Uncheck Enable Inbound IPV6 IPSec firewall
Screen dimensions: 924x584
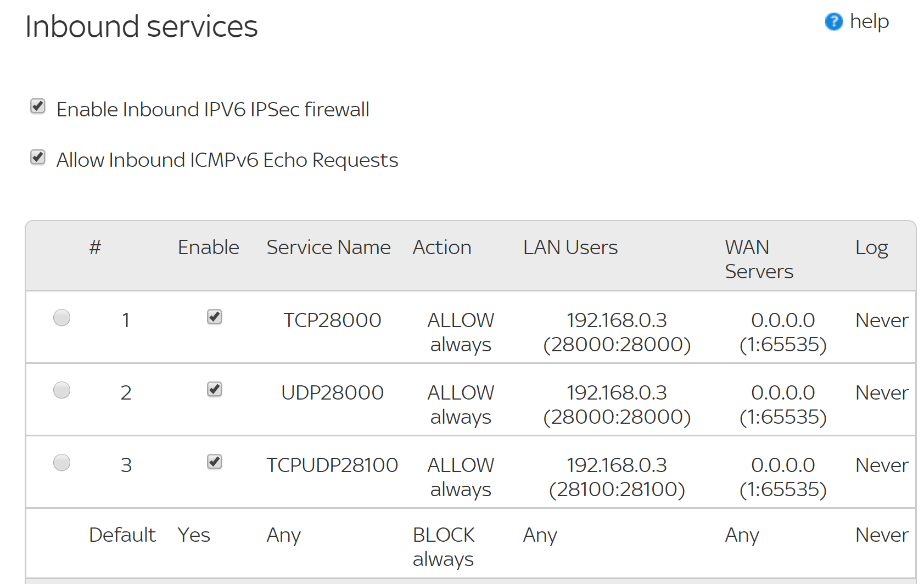tap(38, 106)
